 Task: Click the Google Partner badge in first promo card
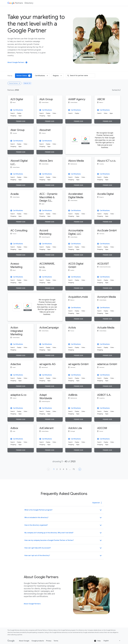click(x=75, y=140)
